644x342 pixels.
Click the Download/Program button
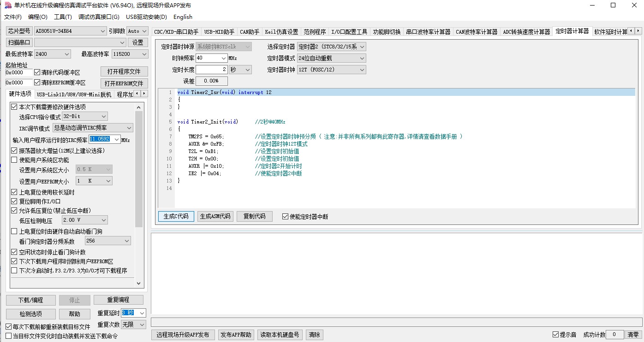pos(30,300)
